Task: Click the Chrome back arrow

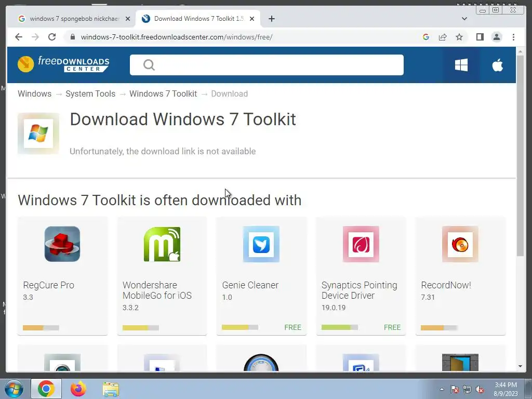Action: coord(19,37)
